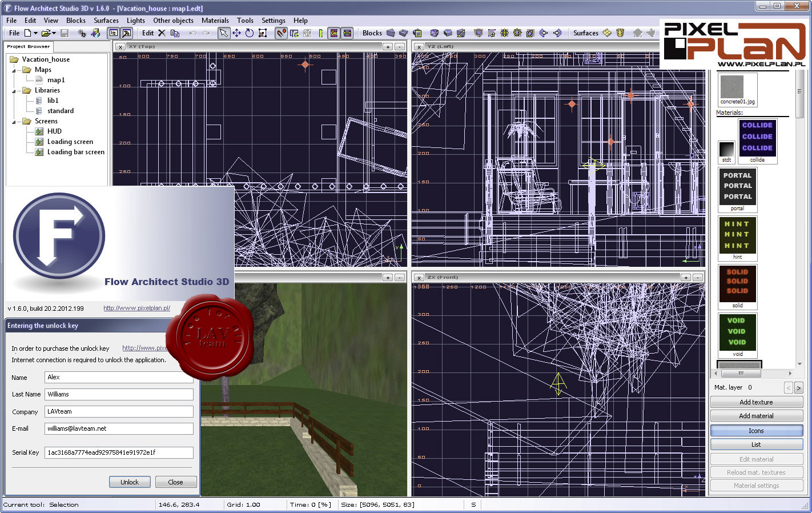Toggle the yellow horizontal arrows button
Viewport: 812px width, 513px height.
point(347,33)
